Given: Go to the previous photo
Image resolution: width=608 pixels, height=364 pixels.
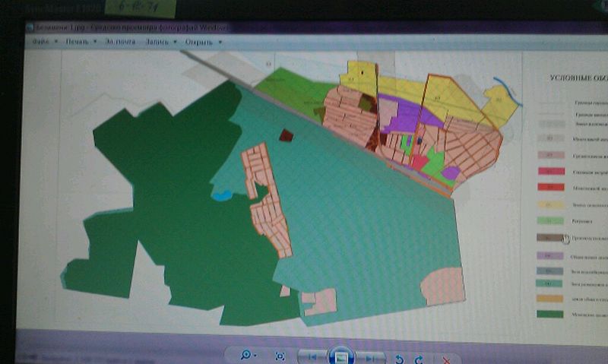Looking at the screenshot, I should [x=312, y=357].
